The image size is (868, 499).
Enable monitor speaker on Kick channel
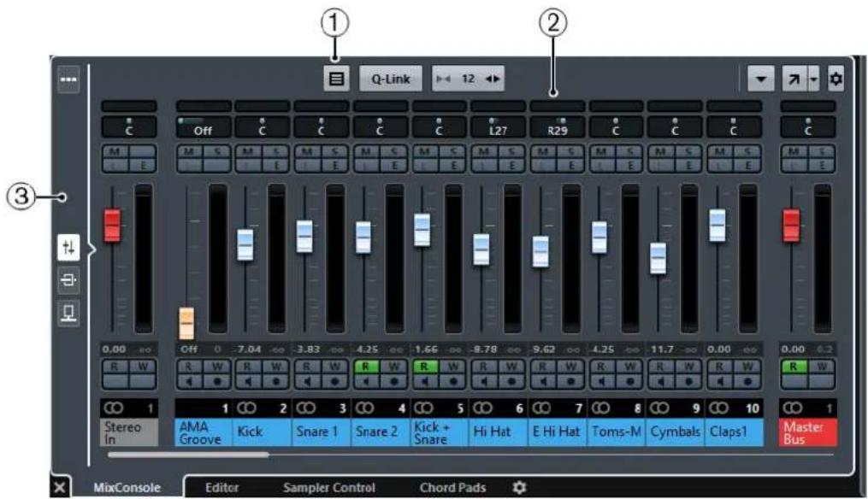tap(248, 381)
